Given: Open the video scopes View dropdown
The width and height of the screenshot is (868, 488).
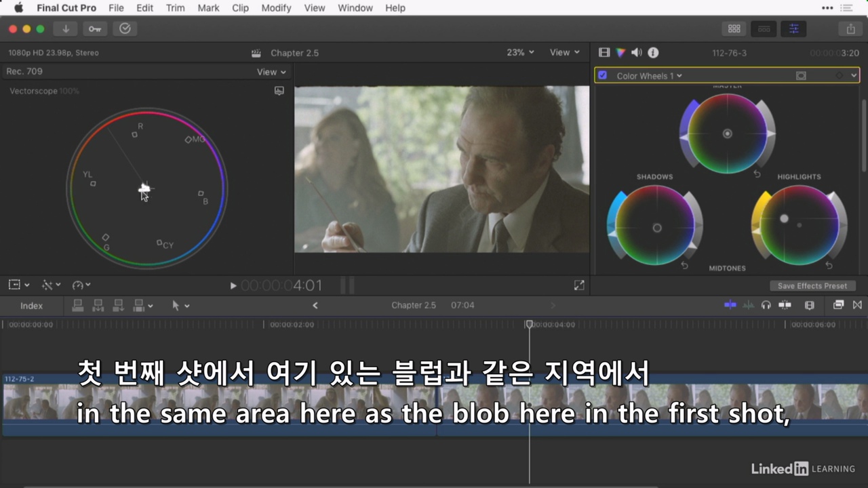Looking at the screenshot, I should click(x=271, y=72).
